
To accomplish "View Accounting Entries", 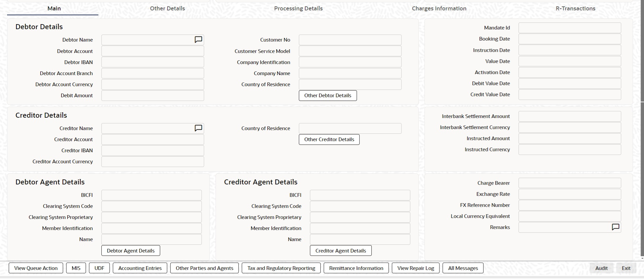I will click(x=140, y=268).
